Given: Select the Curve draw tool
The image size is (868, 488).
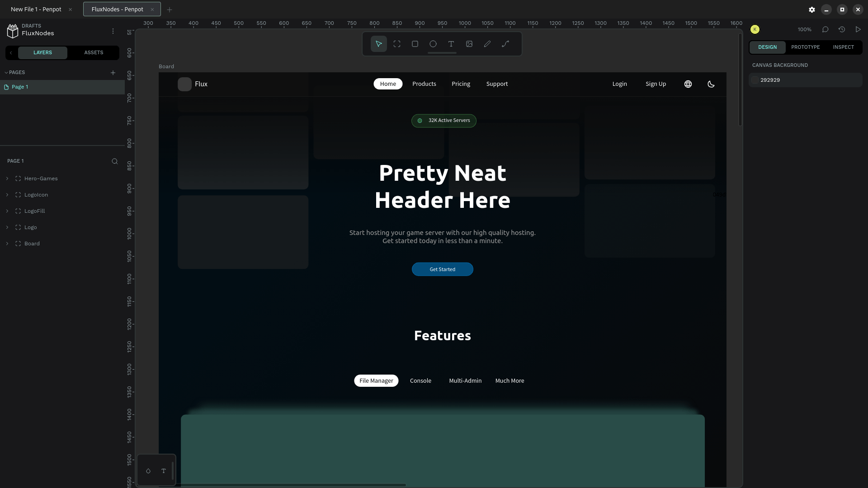Looking at the screenshot, I should pyautogui.click(x=487, y=44).
